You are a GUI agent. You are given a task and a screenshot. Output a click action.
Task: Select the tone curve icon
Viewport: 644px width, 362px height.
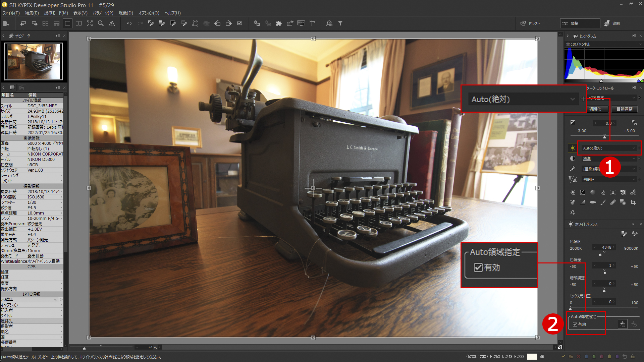click(583, 192)
